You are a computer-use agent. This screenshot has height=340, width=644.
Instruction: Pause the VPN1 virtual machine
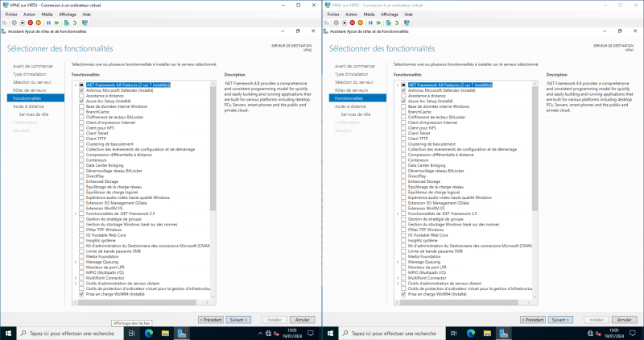pyautogui.click(x=370, y=23)
